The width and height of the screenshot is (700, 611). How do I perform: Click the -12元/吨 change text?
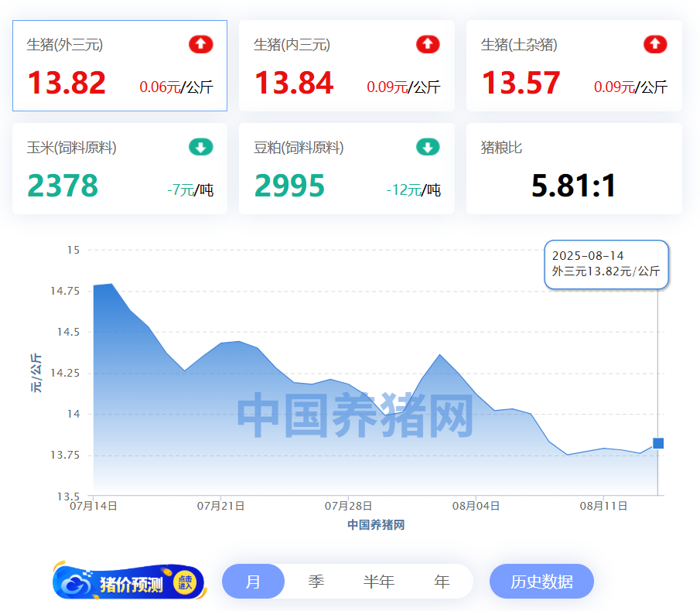tap(413, 190)
